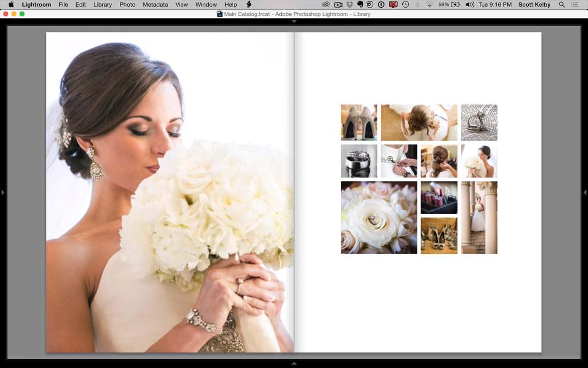Open the Time Machine status icon
This screenshot has height=368, width=588.
point(405,5)
